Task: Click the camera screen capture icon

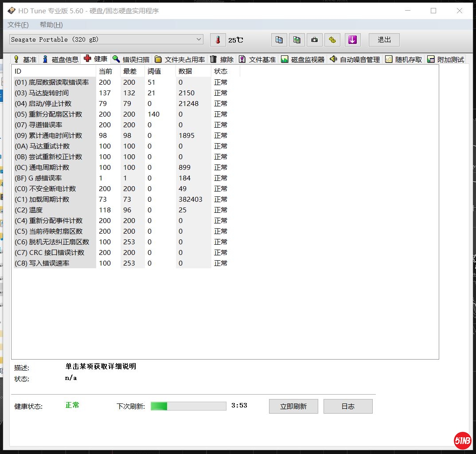Action: coord(314,39)
